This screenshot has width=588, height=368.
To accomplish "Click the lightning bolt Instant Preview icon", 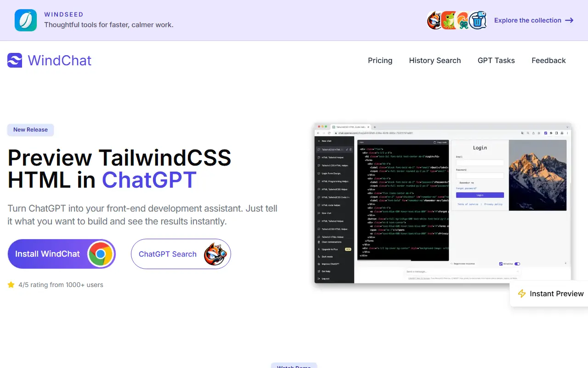I will click(x=522, y=293).
